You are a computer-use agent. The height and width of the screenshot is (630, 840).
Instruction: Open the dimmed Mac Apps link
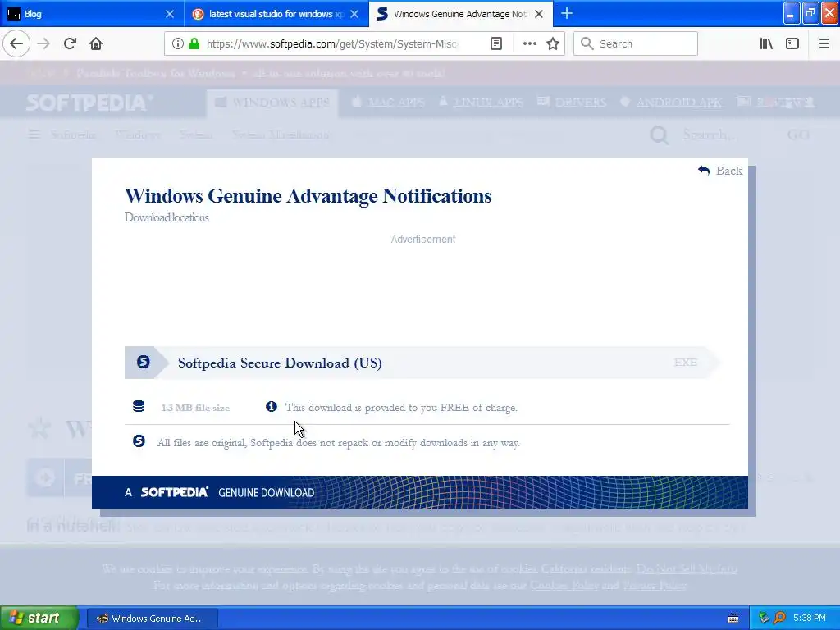[389, 102]
